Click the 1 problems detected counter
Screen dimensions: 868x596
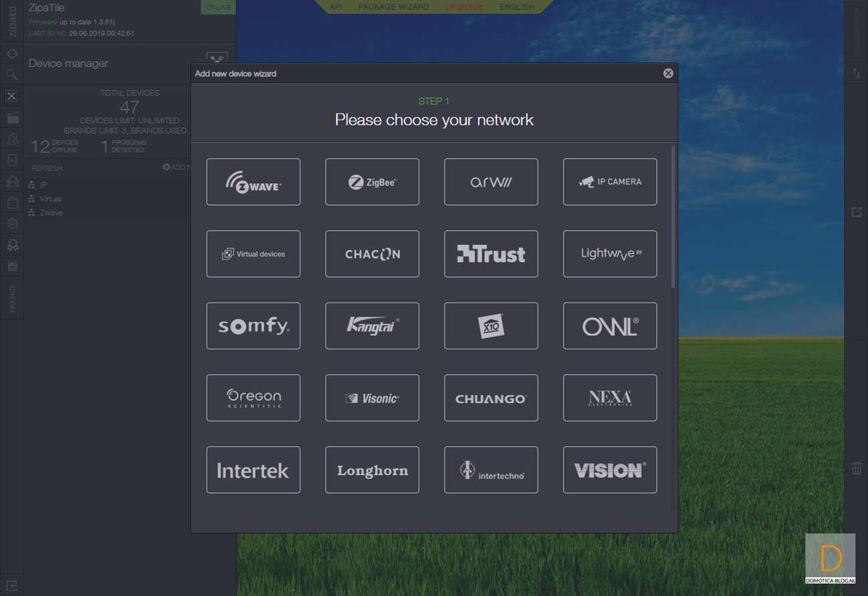click(x=124, y=146)
